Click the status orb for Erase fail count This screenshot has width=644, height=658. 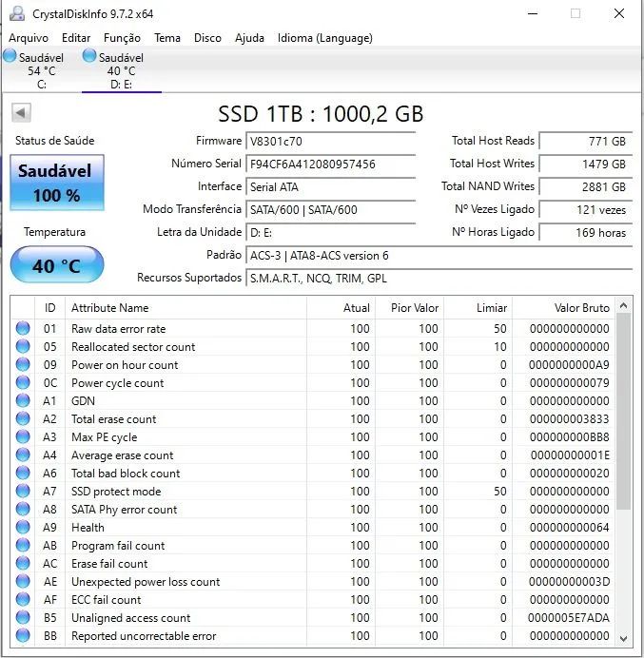(23, 563)
